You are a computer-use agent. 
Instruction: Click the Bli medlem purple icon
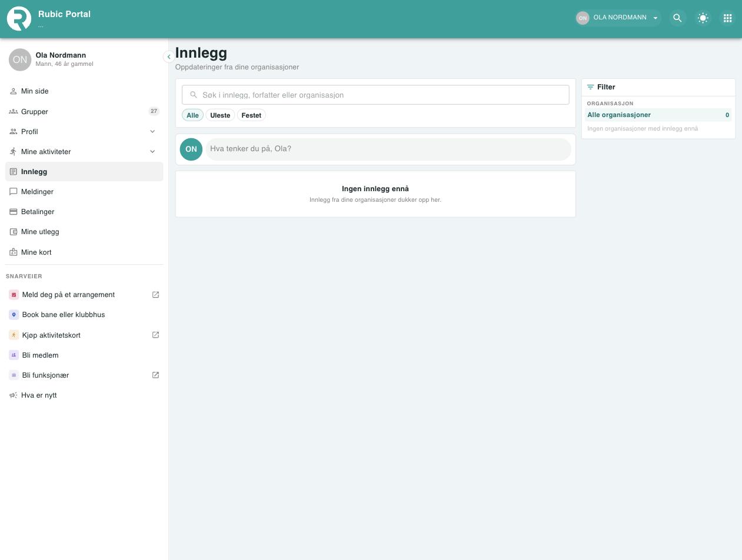tap(14, 355)
